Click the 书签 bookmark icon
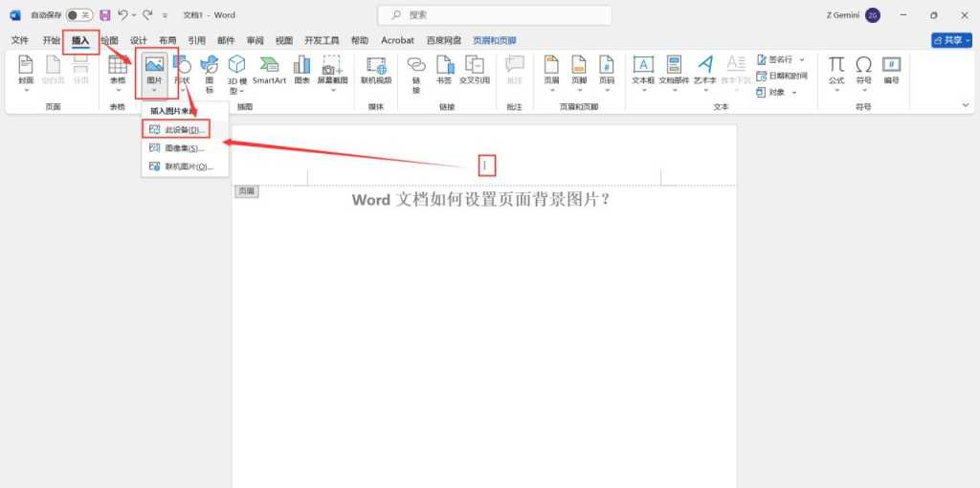The height and width of the screenshot is (488, 980). (444, 70)
